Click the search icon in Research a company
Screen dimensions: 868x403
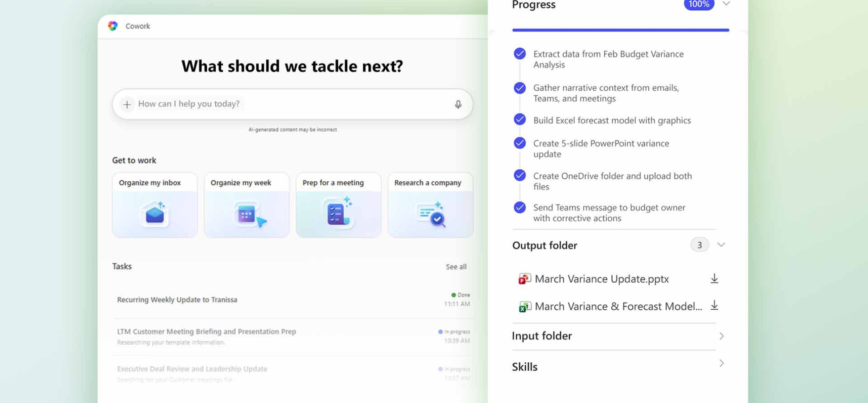(x=431, y=214)
